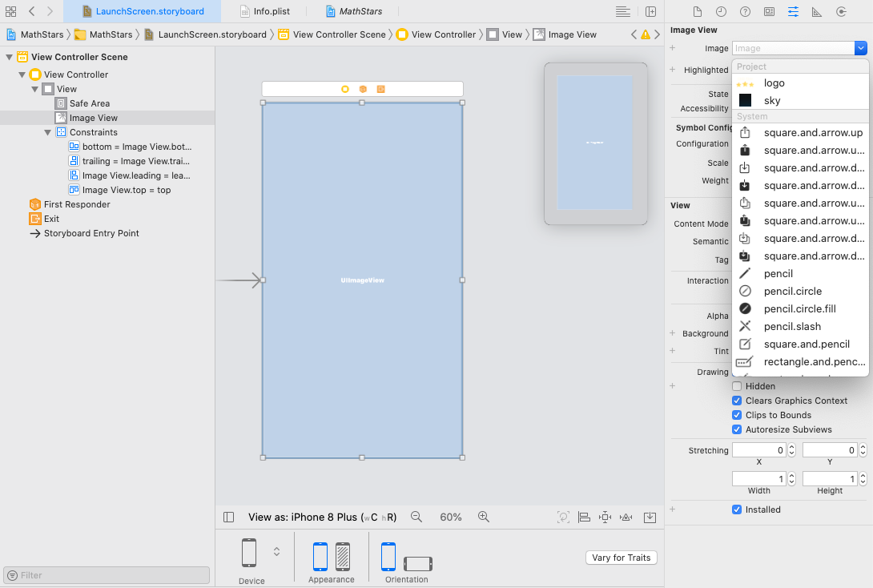Switch to the MathStars tab
This screenshot has width=873, height=588.
pyautogui.click(x=353, y=11)
